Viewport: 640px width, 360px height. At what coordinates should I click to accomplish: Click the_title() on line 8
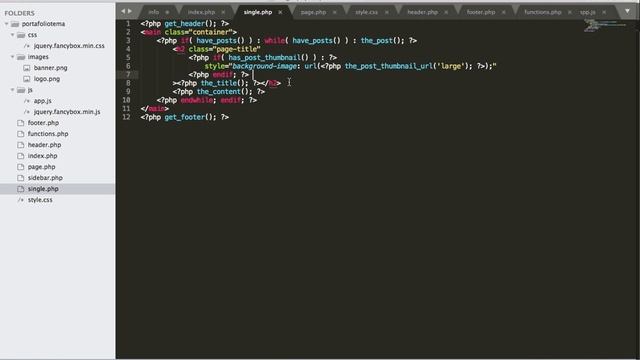point(222,83)
